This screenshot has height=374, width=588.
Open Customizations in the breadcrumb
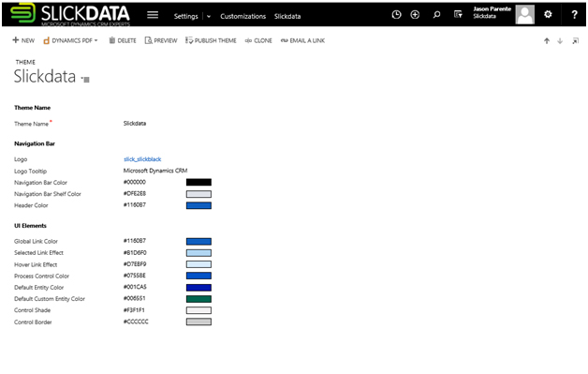click(243, 16)
